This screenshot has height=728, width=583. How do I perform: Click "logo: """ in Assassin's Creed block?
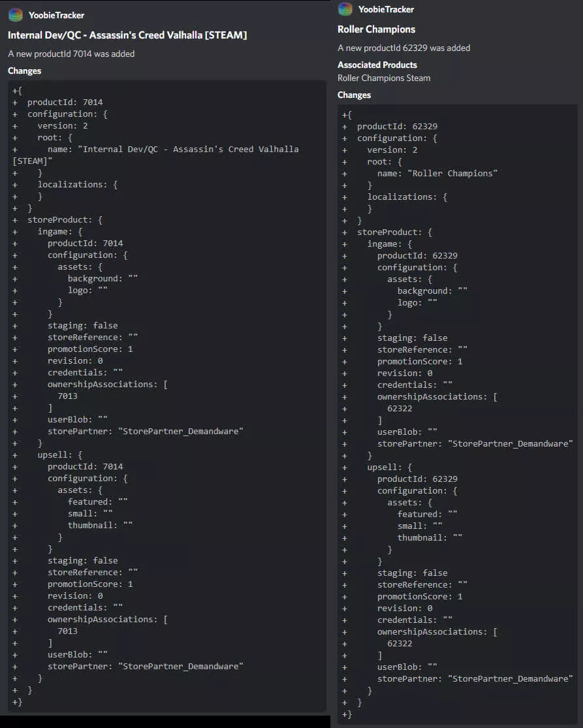pos(87,291)
